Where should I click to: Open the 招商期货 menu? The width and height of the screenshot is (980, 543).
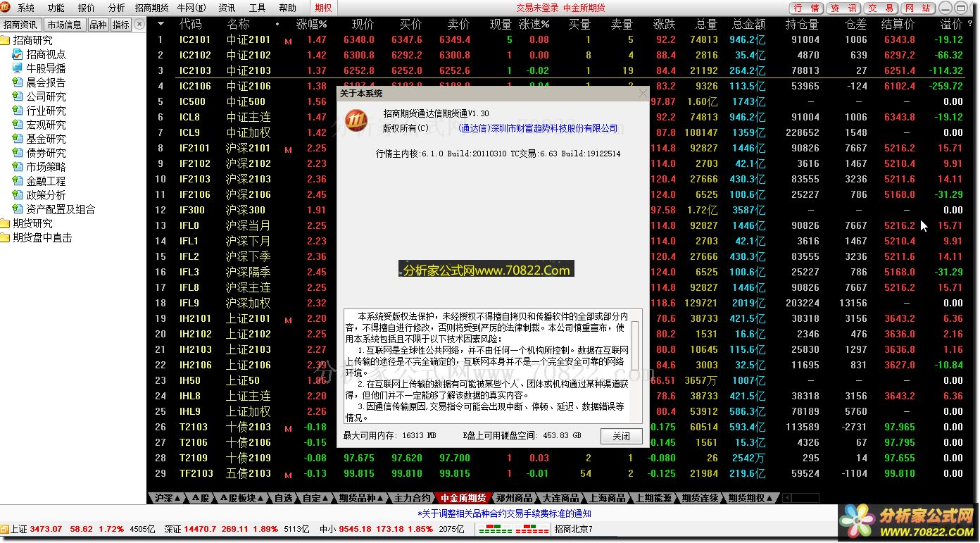coord(151,8)
